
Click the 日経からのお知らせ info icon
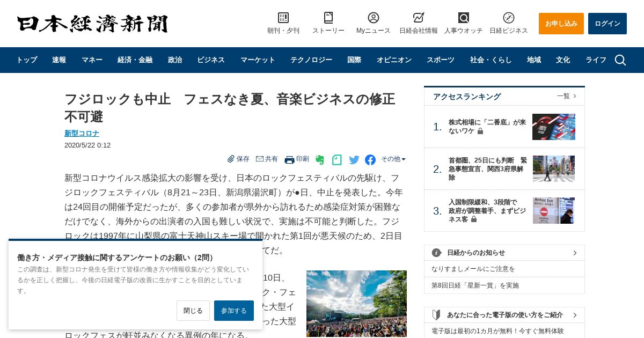click(x=437, y=253)
